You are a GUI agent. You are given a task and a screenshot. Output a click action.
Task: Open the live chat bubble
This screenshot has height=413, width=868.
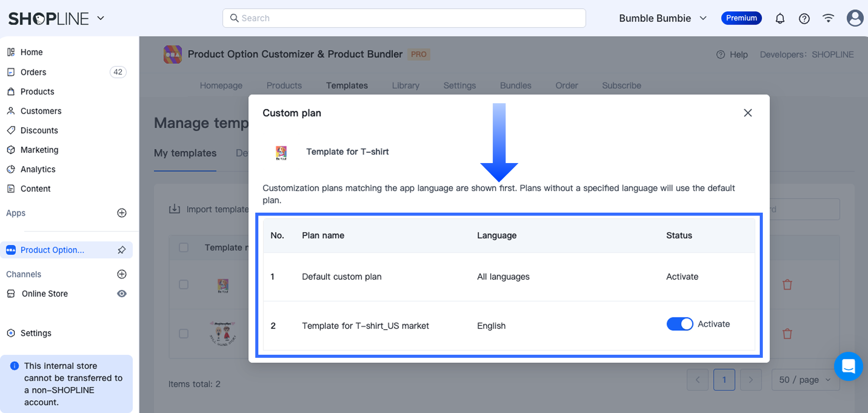pyautogui.click(x=848, y=366)
